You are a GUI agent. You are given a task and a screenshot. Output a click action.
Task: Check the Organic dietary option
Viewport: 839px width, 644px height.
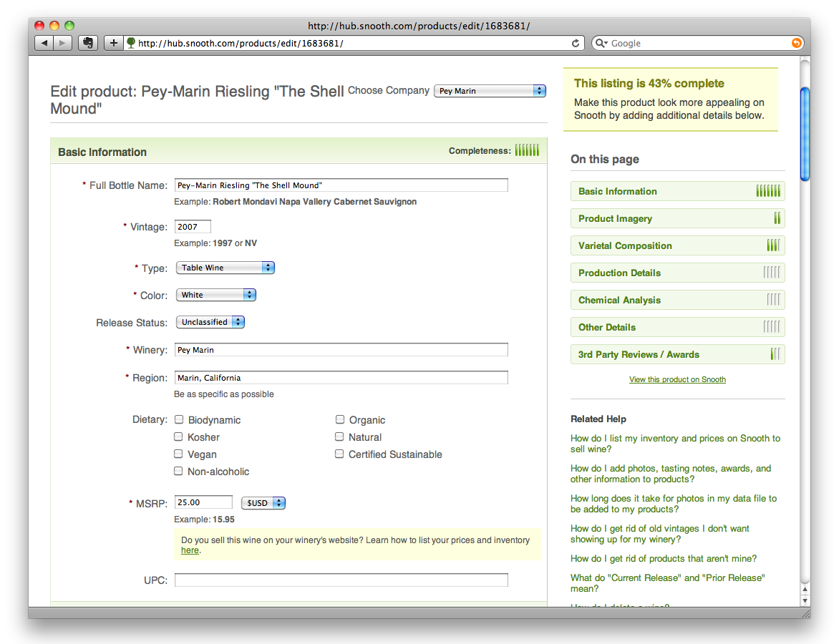(x=340, y=420)
